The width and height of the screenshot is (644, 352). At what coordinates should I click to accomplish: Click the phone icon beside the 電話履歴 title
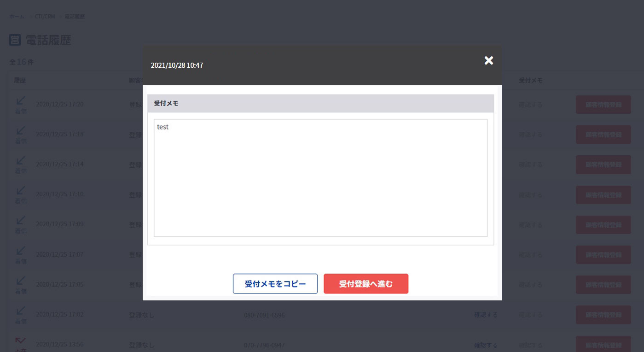point(15,40)
